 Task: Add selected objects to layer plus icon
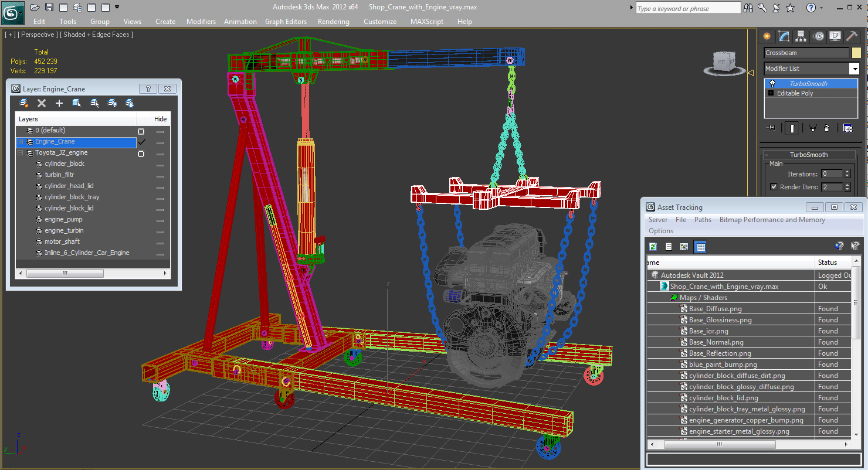tap(59, 103)
